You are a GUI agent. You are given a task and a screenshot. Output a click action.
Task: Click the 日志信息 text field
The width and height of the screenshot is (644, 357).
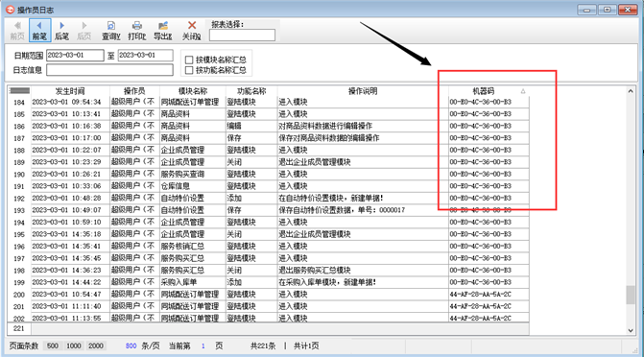point(109,70)
